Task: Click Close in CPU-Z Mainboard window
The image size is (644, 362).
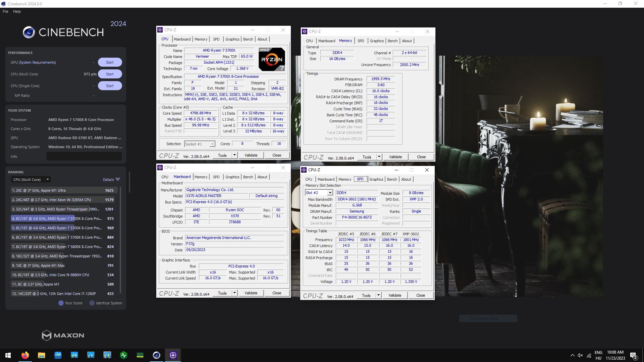Action: (277, 293)
